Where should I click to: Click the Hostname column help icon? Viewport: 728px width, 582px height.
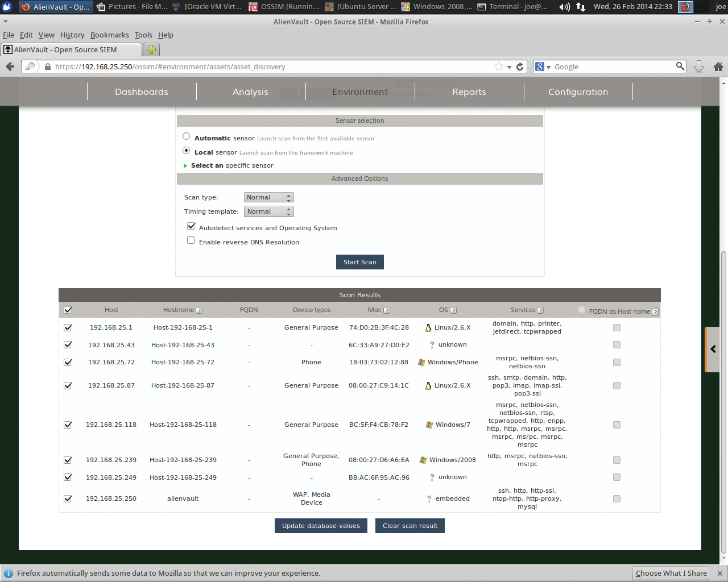(x=199, y=310)
